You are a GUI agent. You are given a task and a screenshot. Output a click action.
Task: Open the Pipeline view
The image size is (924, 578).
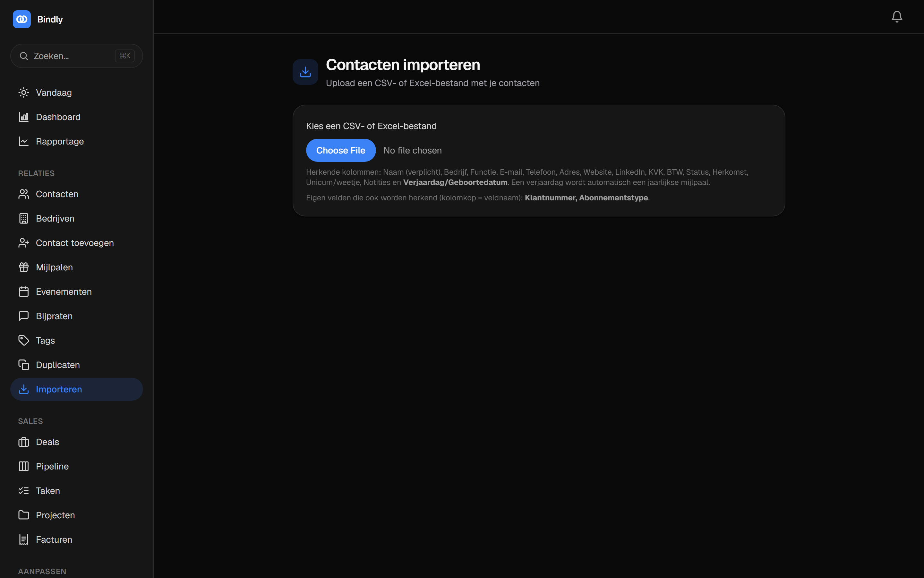pyautogui.click(x=77, y=466)
